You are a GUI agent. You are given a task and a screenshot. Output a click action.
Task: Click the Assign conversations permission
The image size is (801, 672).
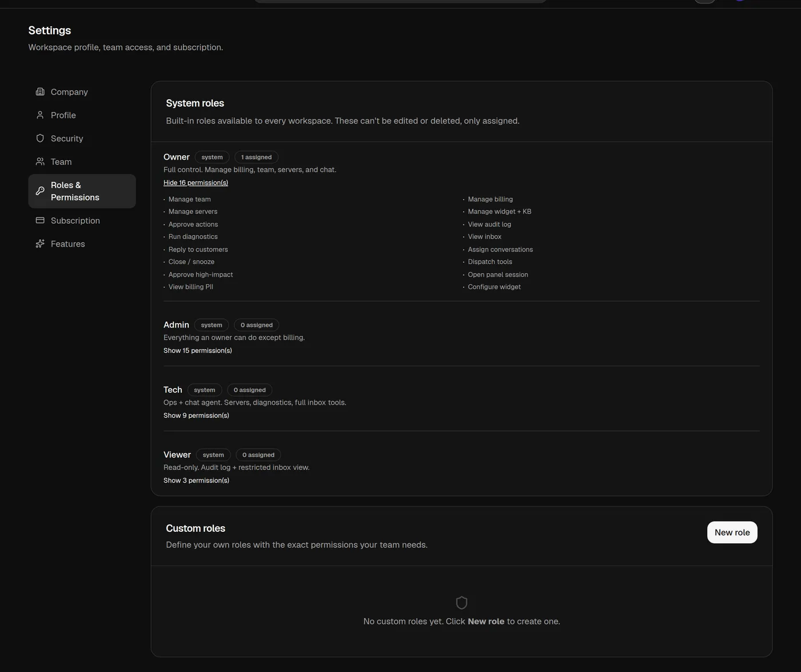[500, 250]
